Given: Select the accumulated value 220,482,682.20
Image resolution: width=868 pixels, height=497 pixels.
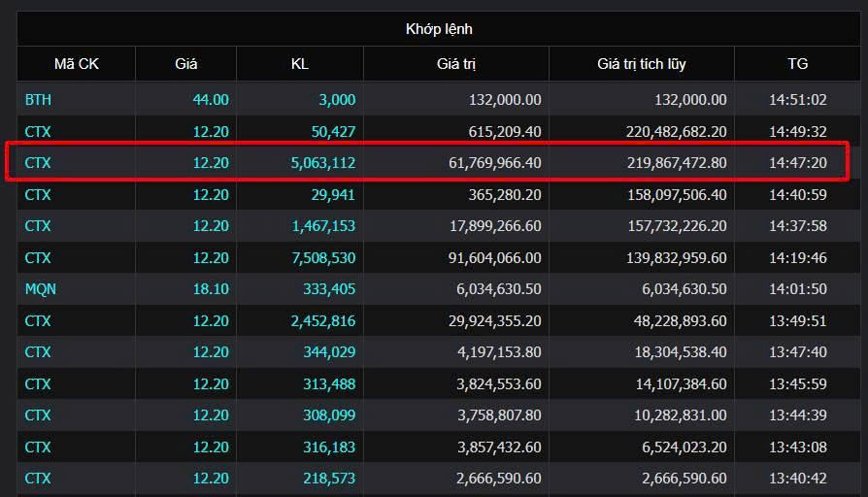Looking at the screenshot, I should click(x=677, y=132).
